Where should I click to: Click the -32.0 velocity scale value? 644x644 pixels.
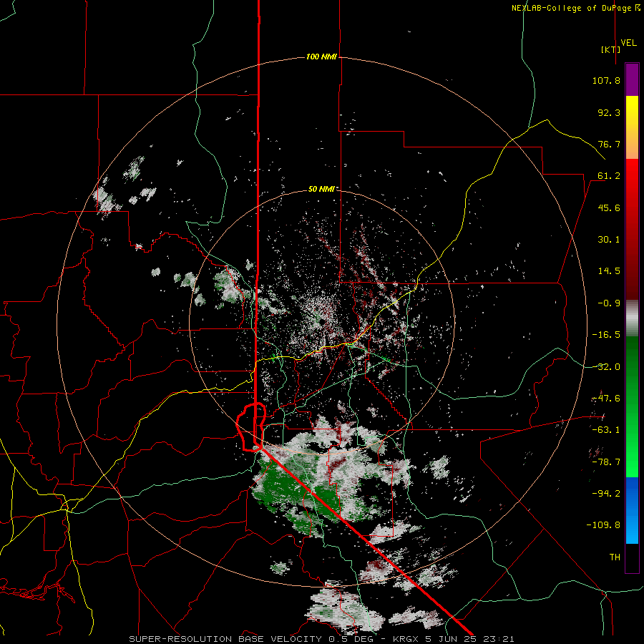606,367
